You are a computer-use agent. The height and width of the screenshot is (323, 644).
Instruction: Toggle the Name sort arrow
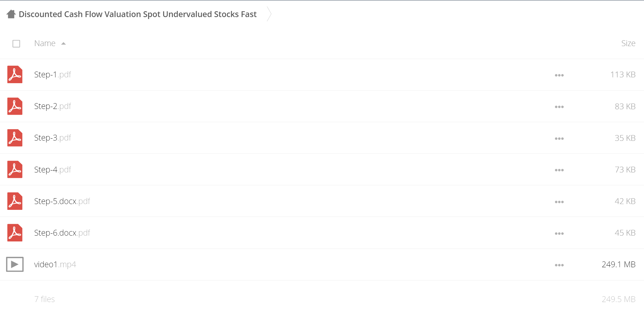[64, 44]
